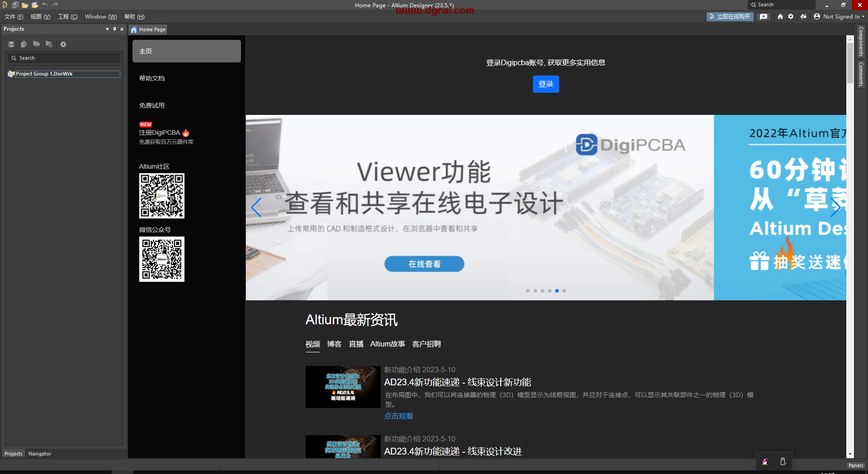Click the save icon in the Projects panel
868x474 pixels.
11,44
